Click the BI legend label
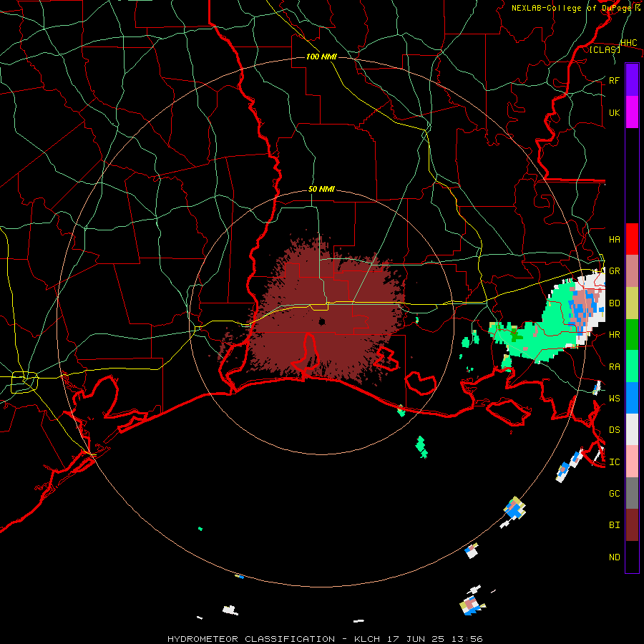The width and height of the screenshot is (644, 644). click(x=614, y=525)
